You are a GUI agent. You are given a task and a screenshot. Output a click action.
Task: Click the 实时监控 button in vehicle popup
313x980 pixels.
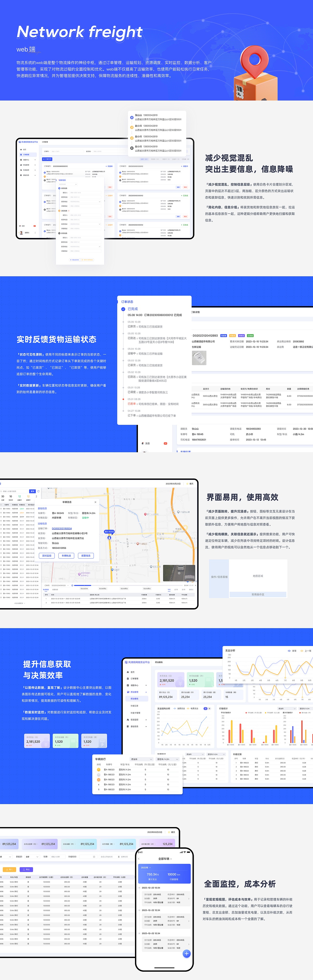pyautogui.click(x=46, y=556)
